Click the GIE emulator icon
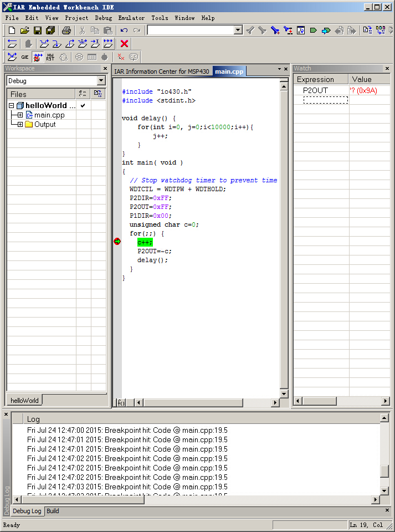This screenshot has height=532, width=395. point(25,57)
